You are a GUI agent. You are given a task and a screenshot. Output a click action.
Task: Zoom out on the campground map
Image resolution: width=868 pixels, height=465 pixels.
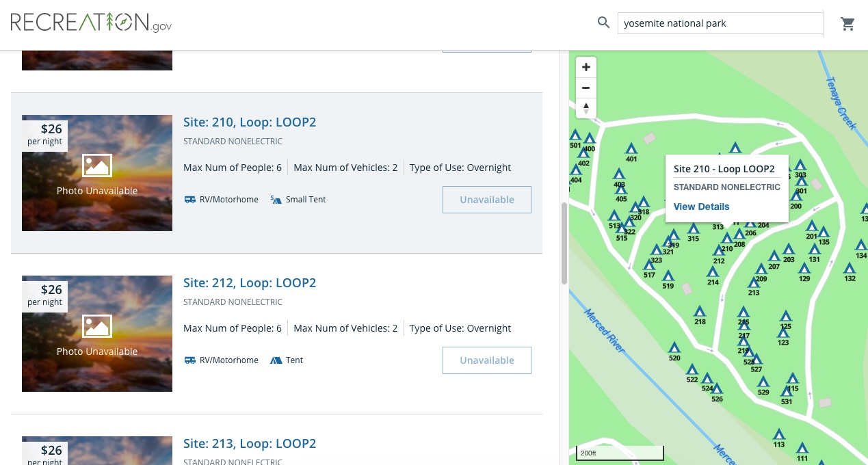586,88
